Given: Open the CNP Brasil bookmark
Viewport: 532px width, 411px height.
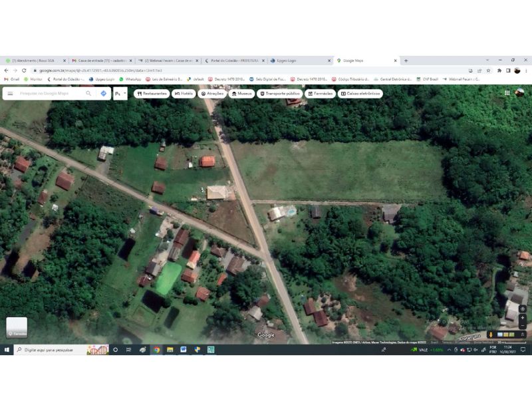Looking at the screenshot, I should 427,79.
